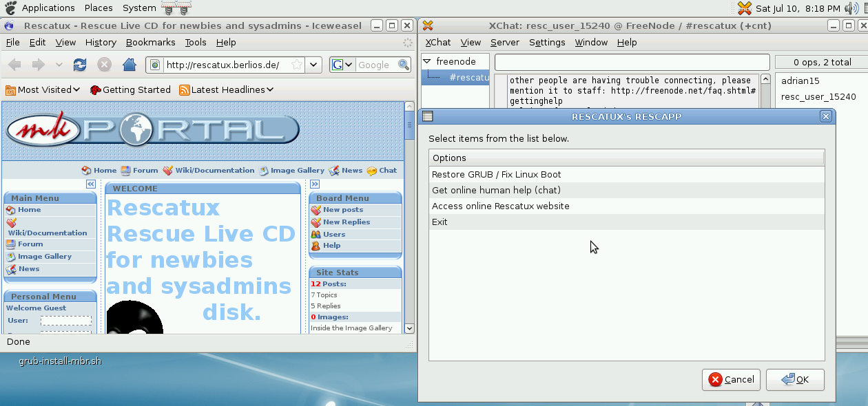Click the browser Reload button

(80, 65)
